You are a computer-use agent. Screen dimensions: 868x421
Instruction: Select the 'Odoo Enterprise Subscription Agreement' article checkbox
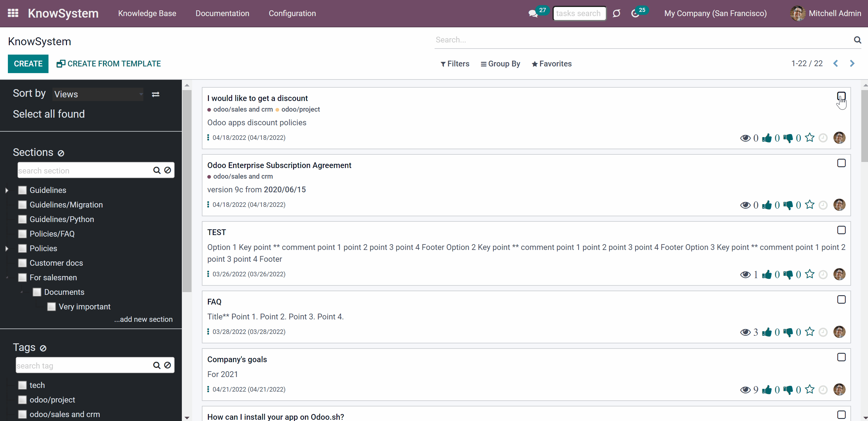(x=841, y=163)
